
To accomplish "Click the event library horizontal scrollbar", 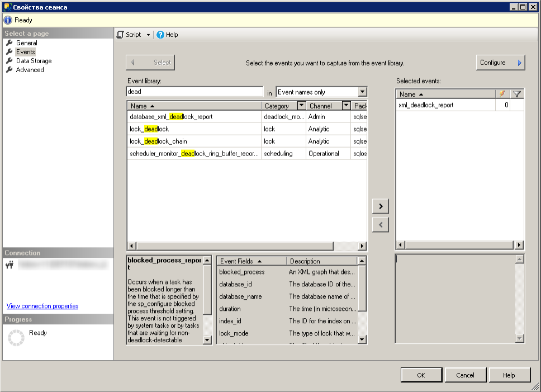I will click(235, 246).
